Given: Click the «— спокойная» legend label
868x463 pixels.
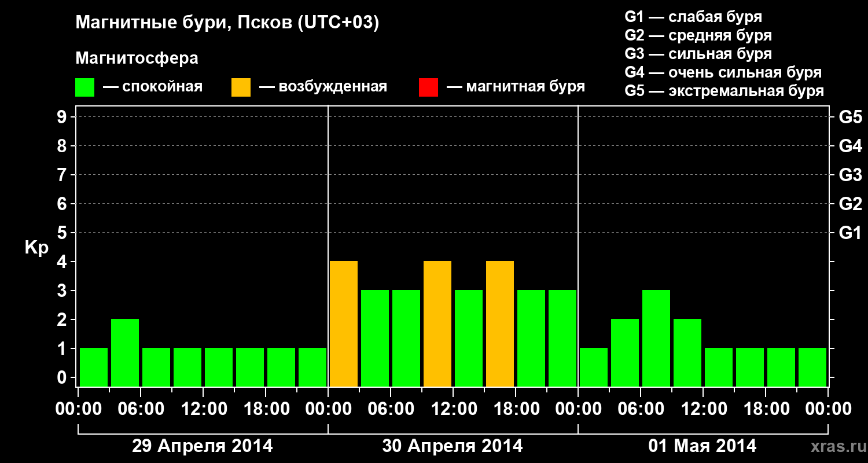Looking at the screenshot, I should [x=153, y=87].
